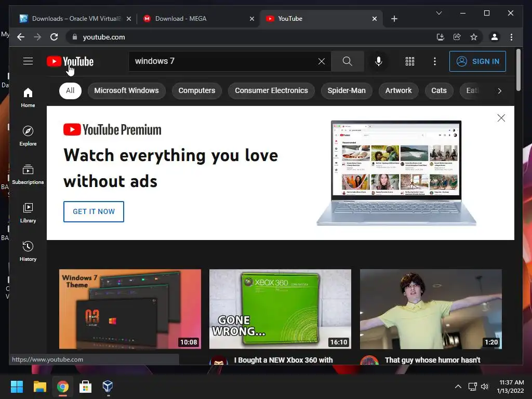Show more chips with right arrow
The height and width of the screenshot is (399, 532).
tap(499, 90)
